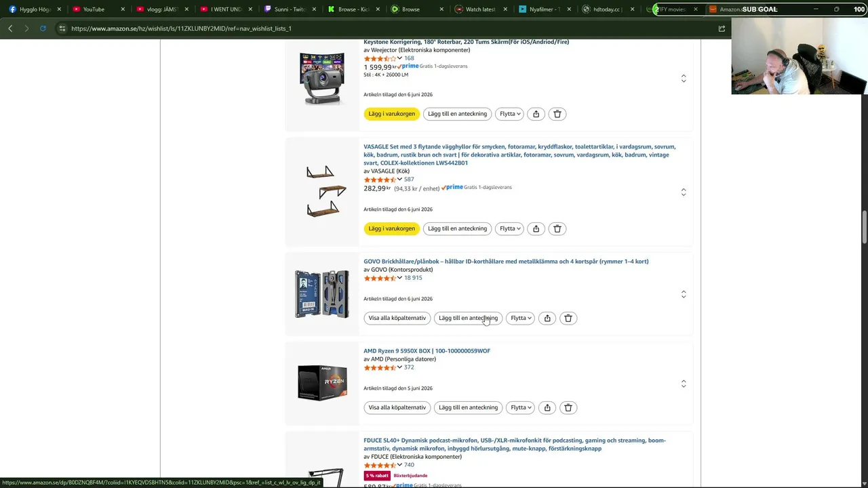This screenshot has width=868, height=488.
Task: Add the VASAGLE shelves to cart
Action: [391, 228]
